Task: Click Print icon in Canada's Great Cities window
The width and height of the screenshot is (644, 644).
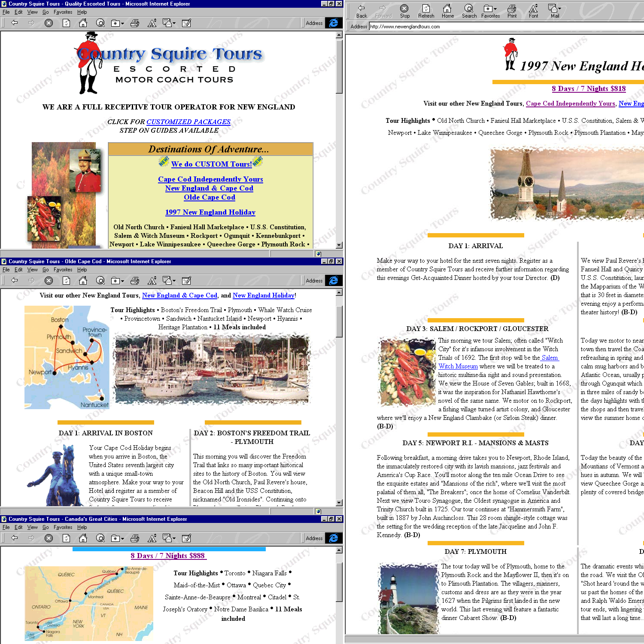Action: pyautogui.click(x=135, y=538)
